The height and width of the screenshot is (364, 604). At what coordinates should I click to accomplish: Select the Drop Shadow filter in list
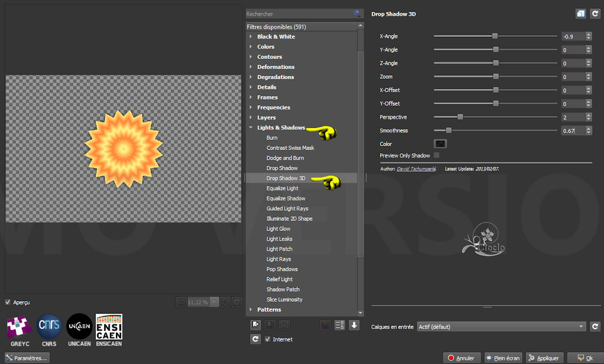tap(282, 168)
